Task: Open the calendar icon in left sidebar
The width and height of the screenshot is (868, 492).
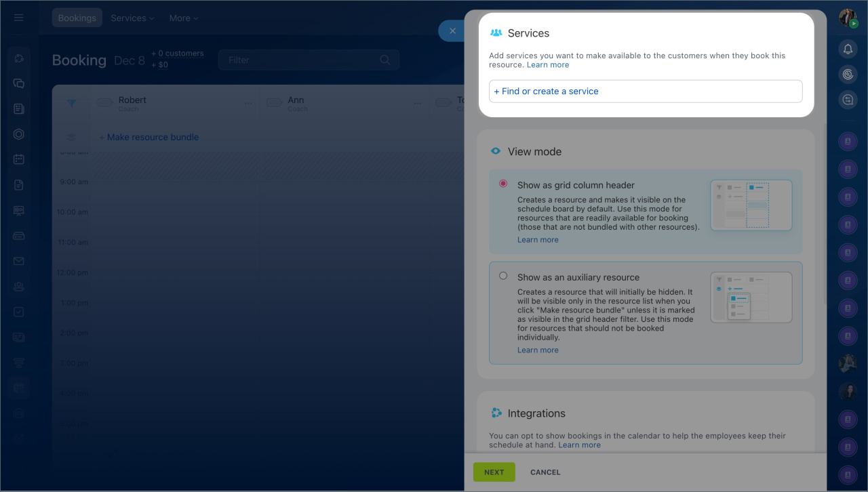Action: [x=19, y=159]
